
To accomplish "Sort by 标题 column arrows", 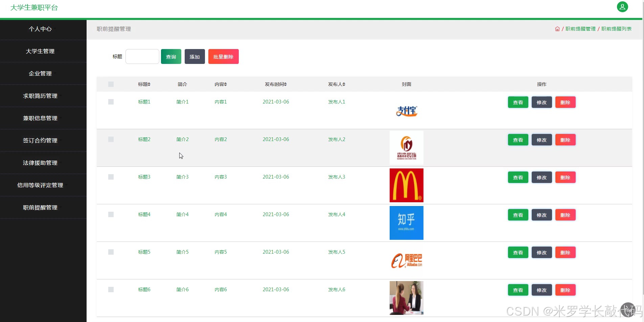I will [x=149, y=84].
